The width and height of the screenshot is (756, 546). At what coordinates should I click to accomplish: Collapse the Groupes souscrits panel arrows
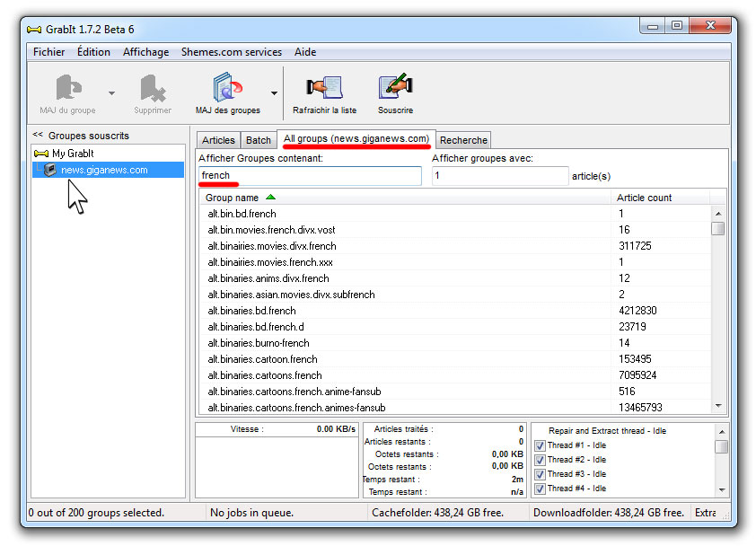[x=38, y=135]
